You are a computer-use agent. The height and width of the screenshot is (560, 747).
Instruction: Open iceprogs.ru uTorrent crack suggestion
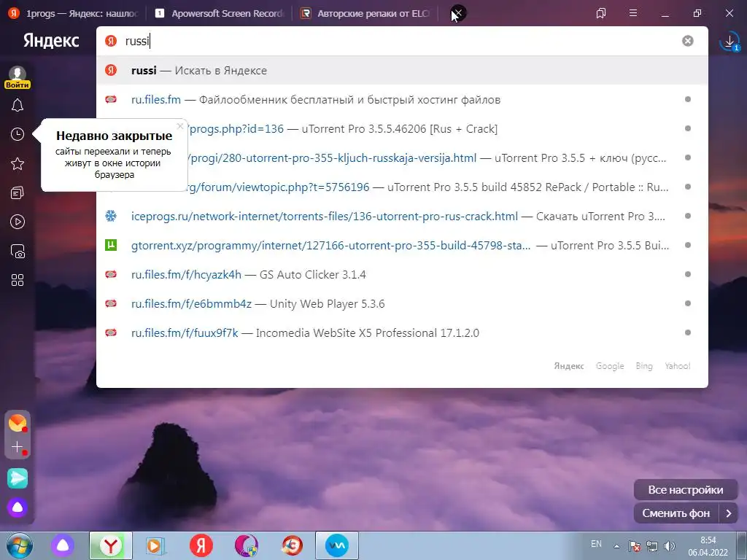point(402,216)
